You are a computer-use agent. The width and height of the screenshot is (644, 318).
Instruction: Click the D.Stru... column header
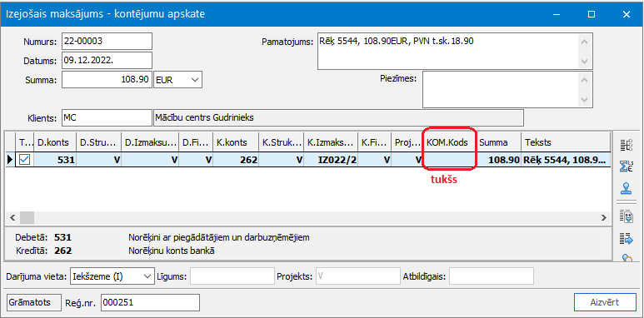(98, 142)
